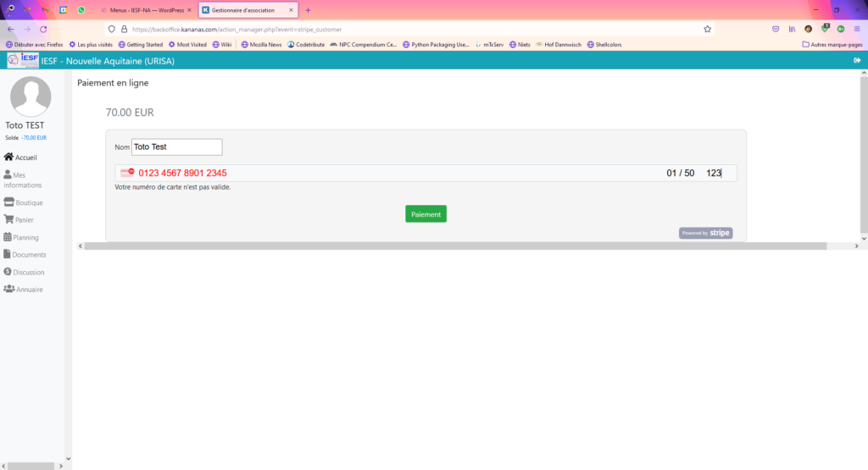Click the green Paiement button
868x470 pixels.
[x=426, y=214]
